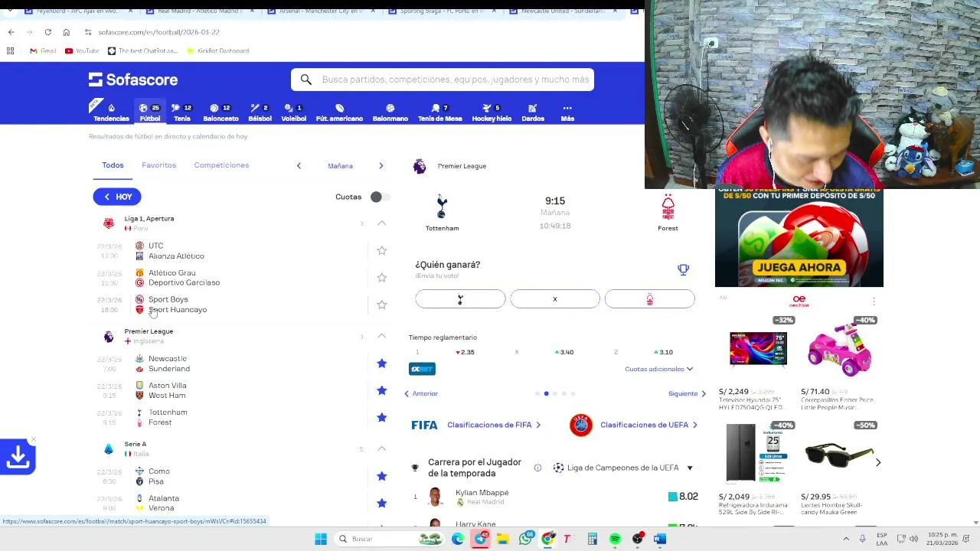980x551 pixels.
Task: Select the Dardos sport icon
Action: pos(533,112)
